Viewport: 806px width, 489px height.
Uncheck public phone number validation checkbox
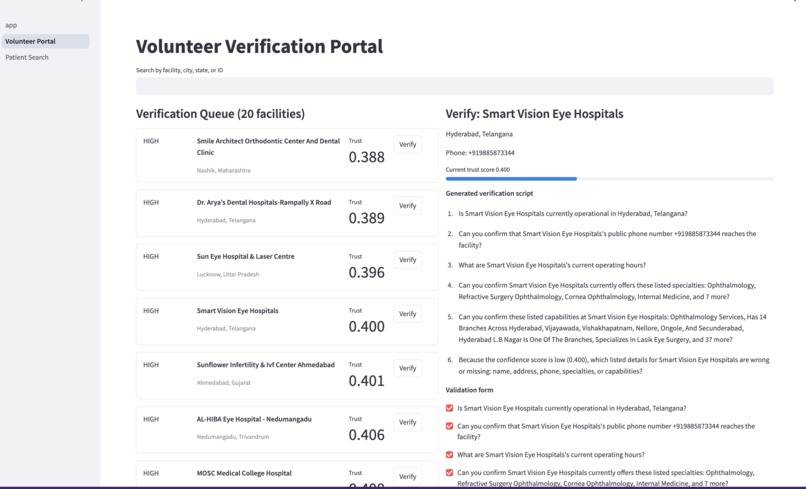point(449,426)
